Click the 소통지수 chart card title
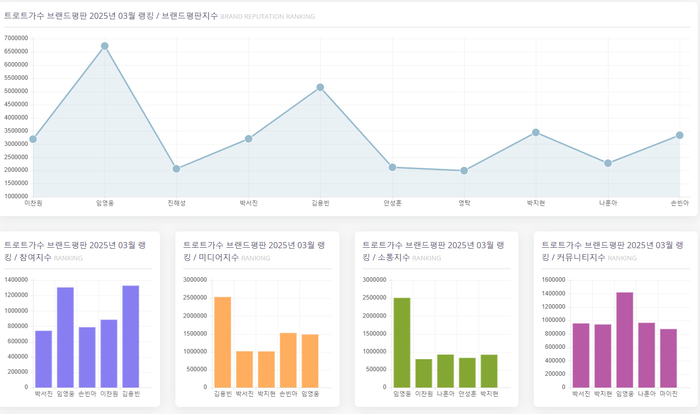The width and height of the screenshot is (700, 414). (433, 251)
